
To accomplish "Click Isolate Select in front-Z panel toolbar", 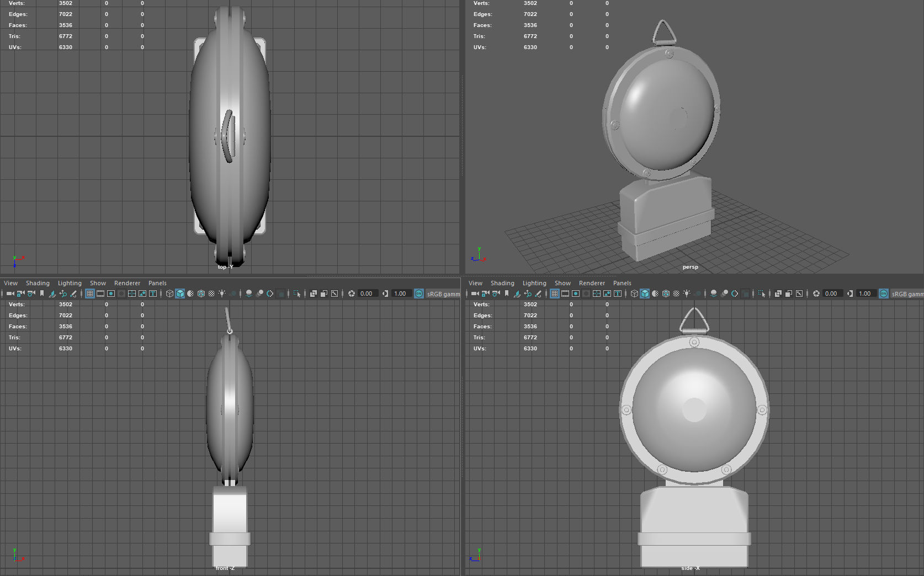I will pyautogui.click(x=297, y=294).
